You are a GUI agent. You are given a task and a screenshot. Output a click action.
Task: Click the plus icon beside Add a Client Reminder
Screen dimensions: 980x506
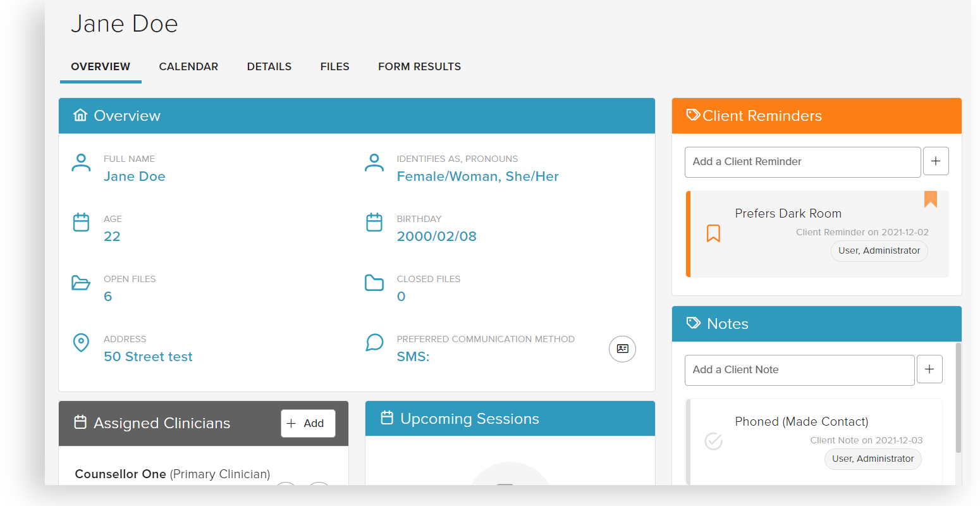[936, 161]
